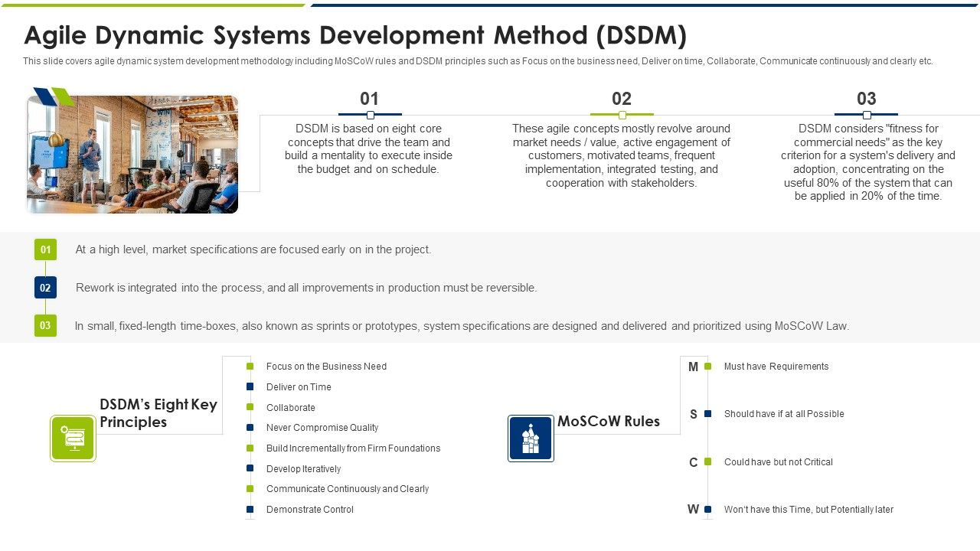980x551 pixels.
Task: Select the green 01 numbered badge
Action: tap(45, 249)
